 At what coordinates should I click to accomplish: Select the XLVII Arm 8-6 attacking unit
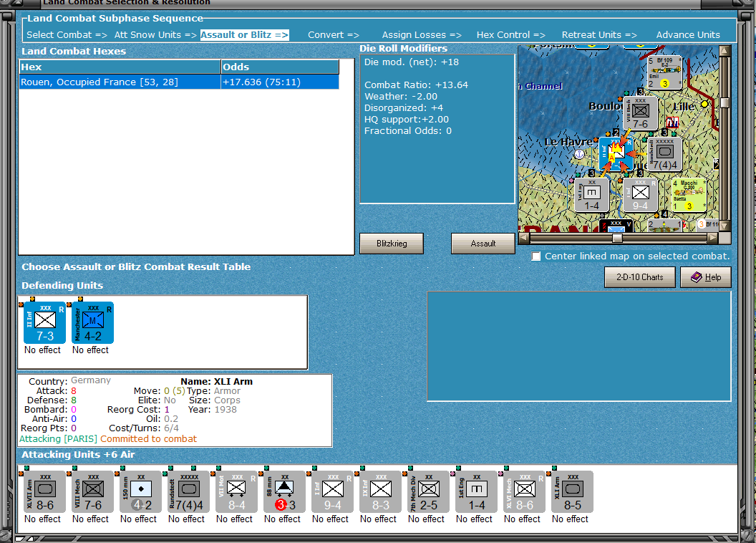click(x=45, y=491)
